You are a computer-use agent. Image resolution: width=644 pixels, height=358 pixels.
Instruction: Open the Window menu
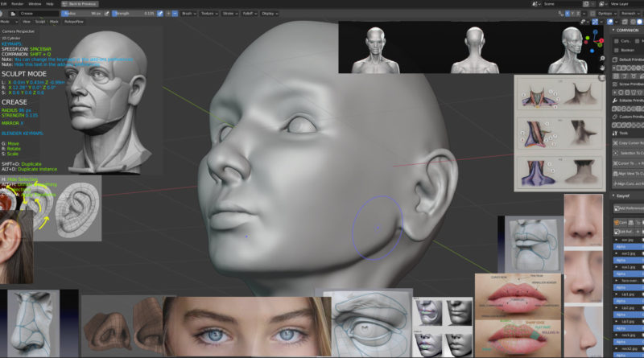point(35,4)
